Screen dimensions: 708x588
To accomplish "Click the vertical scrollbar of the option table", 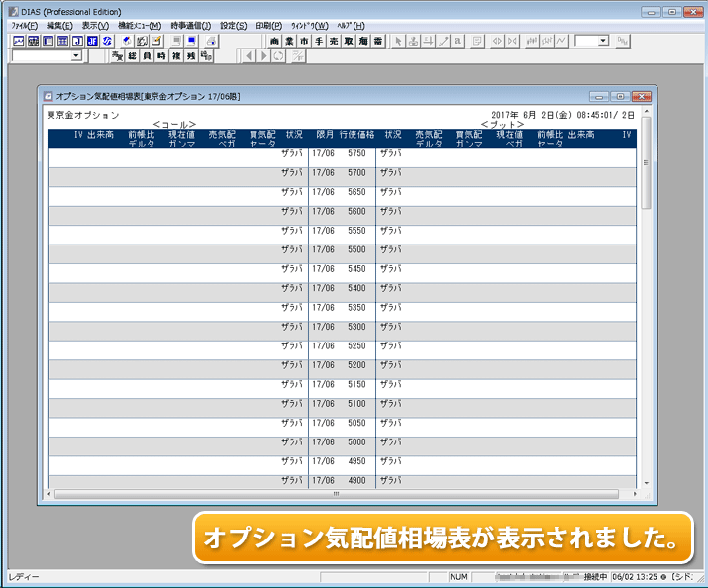I will [646, 297].
